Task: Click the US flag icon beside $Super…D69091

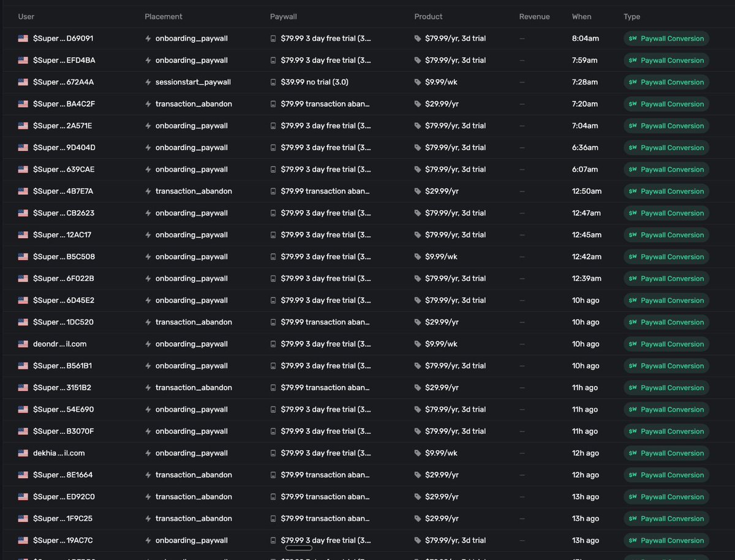Action: coord(23,38)
